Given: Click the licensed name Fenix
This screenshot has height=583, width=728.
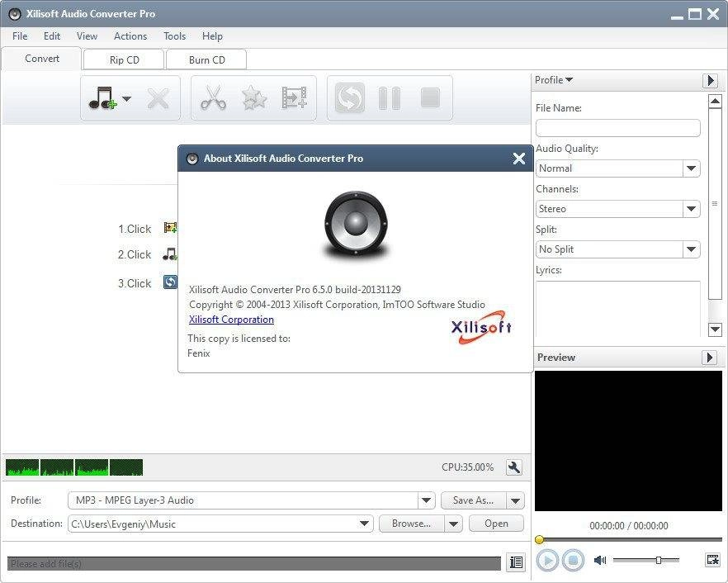Looking at the screenshot, I should (x=199, y=353).
